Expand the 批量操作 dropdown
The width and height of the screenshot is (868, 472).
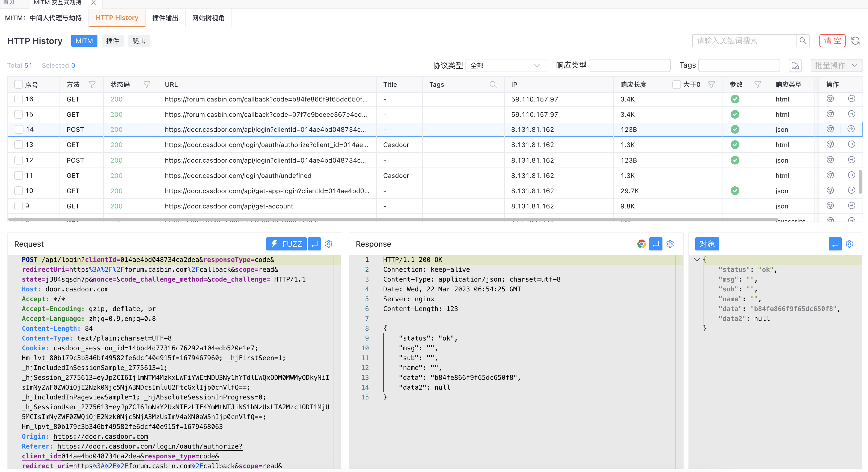[836, 65]
